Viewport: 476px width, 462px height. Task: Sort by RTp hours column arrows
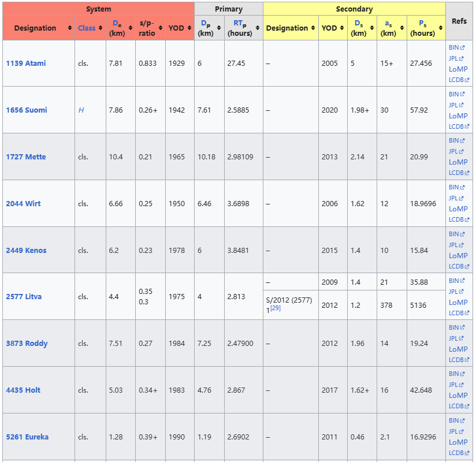[x=258, y=28]
